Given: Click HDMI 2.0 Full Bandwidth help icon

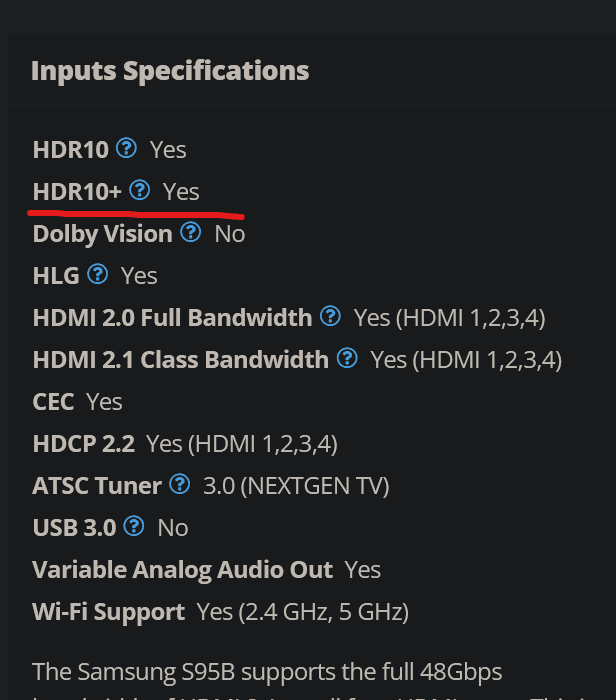Looking at the screenshot, I should point(330,316).
